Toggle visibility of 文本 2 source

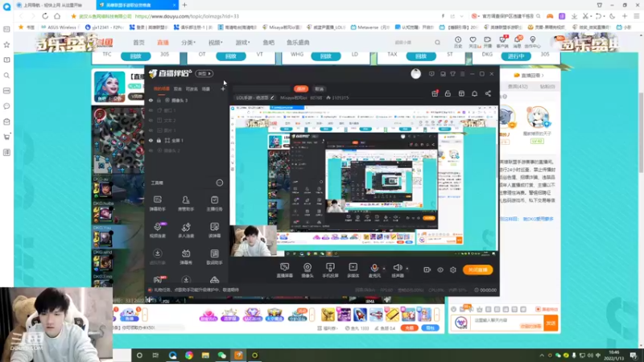coord(151,120)
